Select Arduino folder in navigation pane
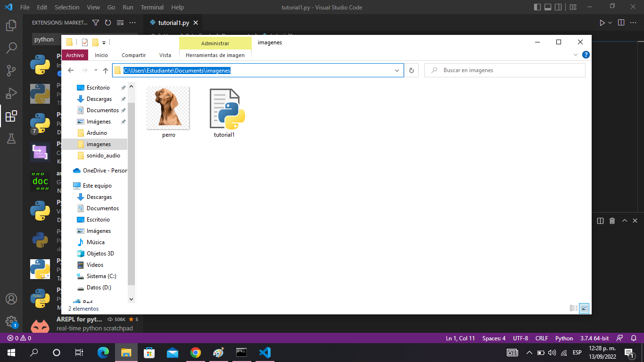The height and width of the screenshot is (362, 644). click(x=97, y=133)
